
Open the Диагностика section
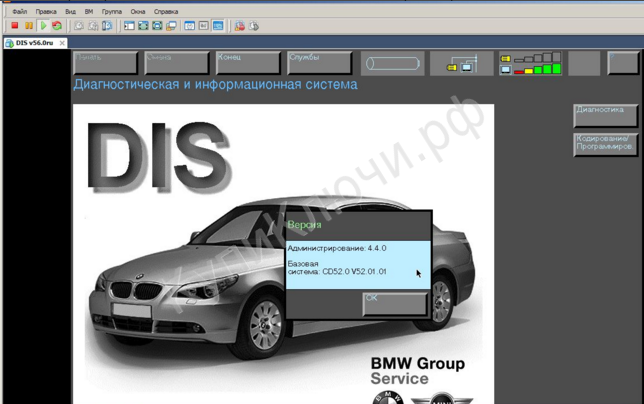(x=606, y=116)
